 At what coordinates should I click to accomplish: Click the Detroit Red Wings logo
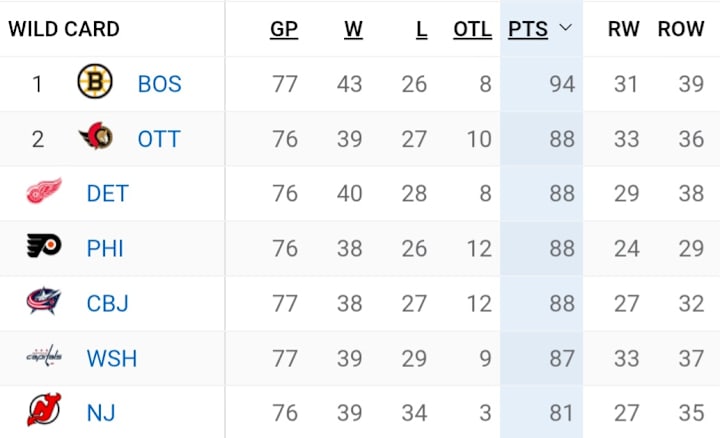(x=44, y=191)
